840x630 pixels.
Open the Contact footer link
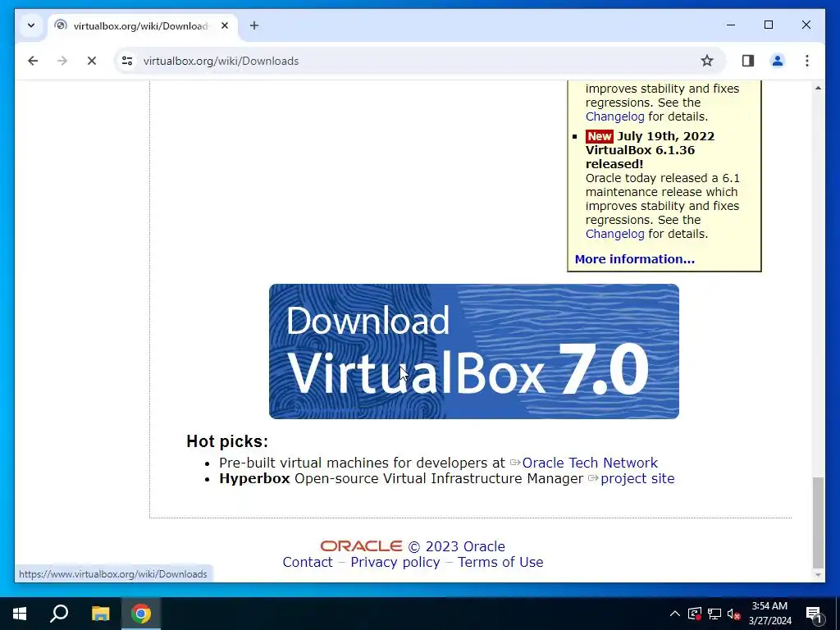308,562
